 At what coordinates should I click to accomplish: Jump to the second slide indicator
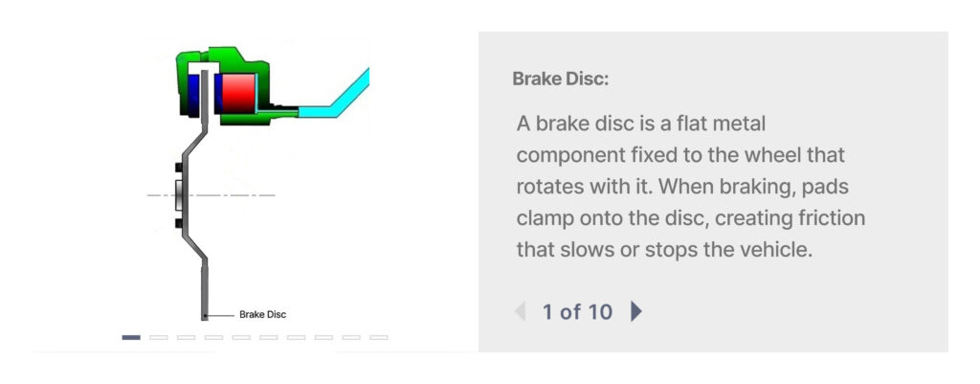pos(159,337)
